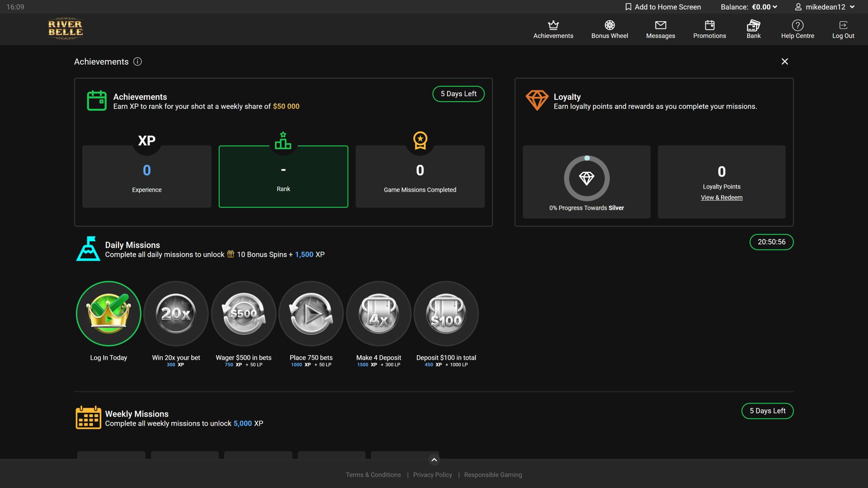Select the Rank card
Screen dimensions: 868x488
283,177
